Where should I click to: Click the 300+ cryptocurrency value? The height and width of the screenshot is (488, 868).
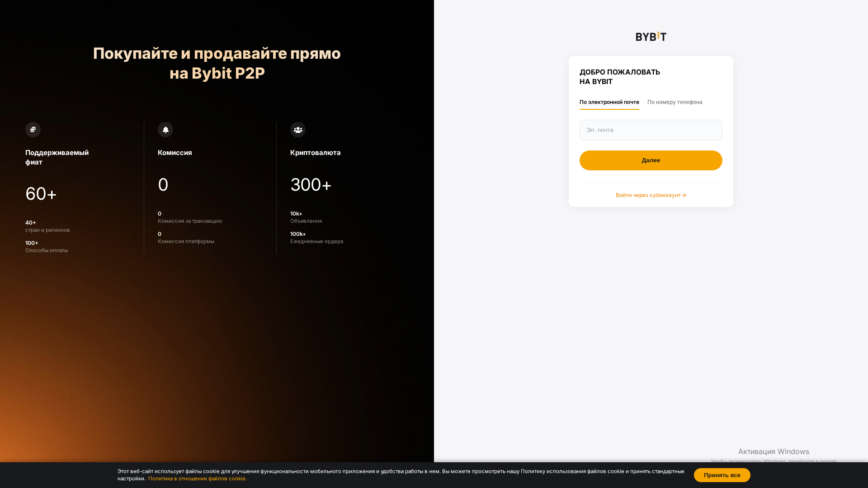tap(311, 185)
